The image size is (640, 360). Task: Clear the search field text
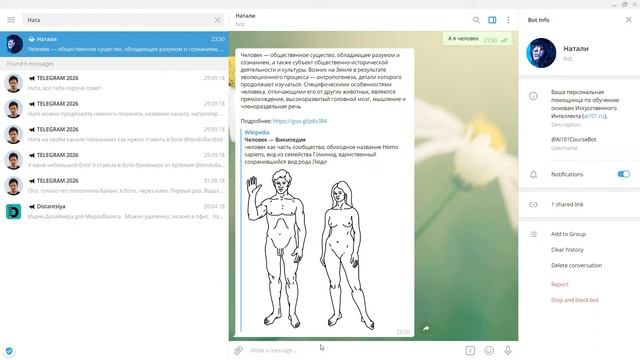[x=217, y=20]
